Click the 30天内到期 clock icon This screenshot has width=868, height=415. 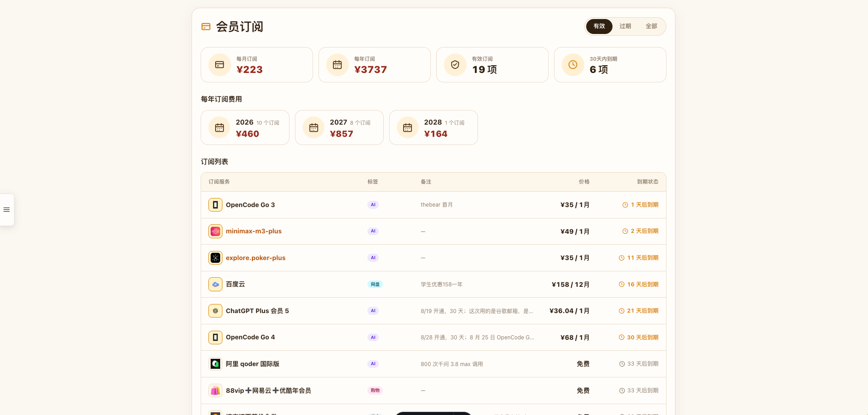(573, 65)
